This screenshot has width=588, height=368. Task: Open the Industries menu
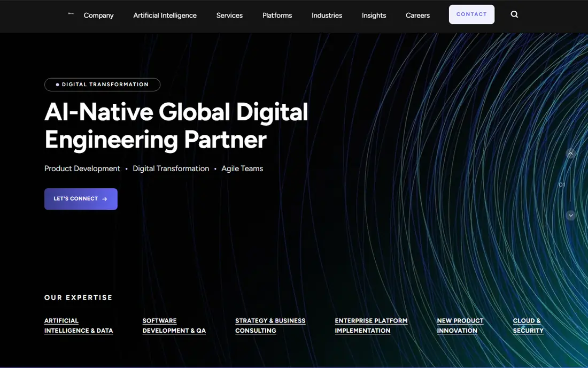point(327,16)
